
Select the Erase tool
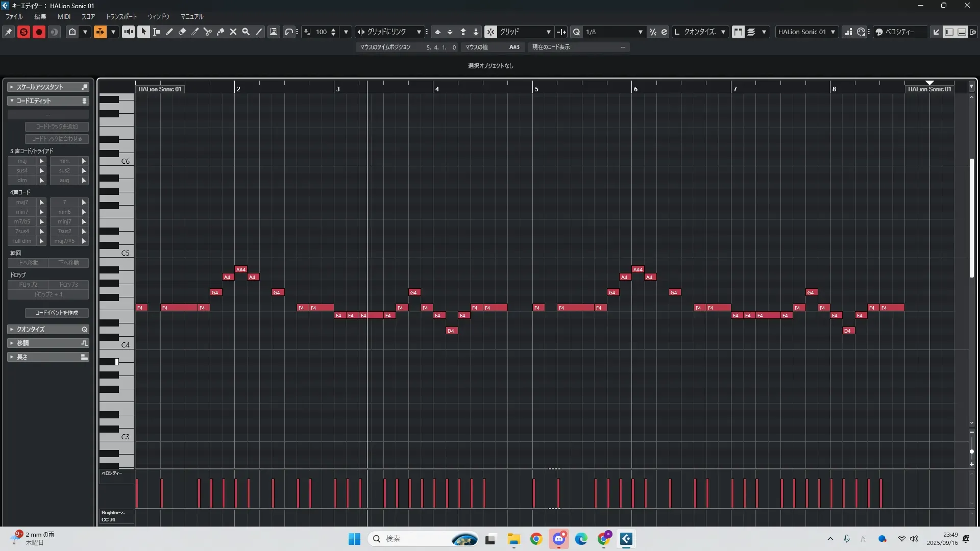(182, 32)
